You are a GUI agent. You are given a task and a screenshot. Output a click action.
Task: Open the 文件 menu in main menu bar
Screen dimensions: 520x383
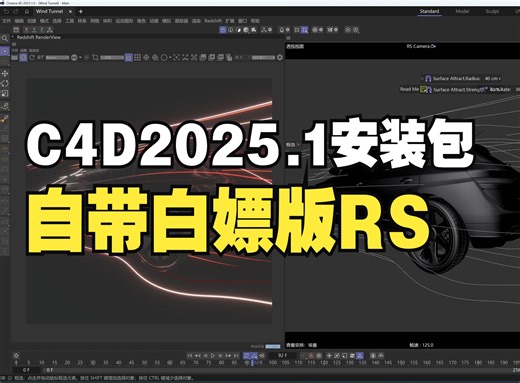(x=7, y=21)
